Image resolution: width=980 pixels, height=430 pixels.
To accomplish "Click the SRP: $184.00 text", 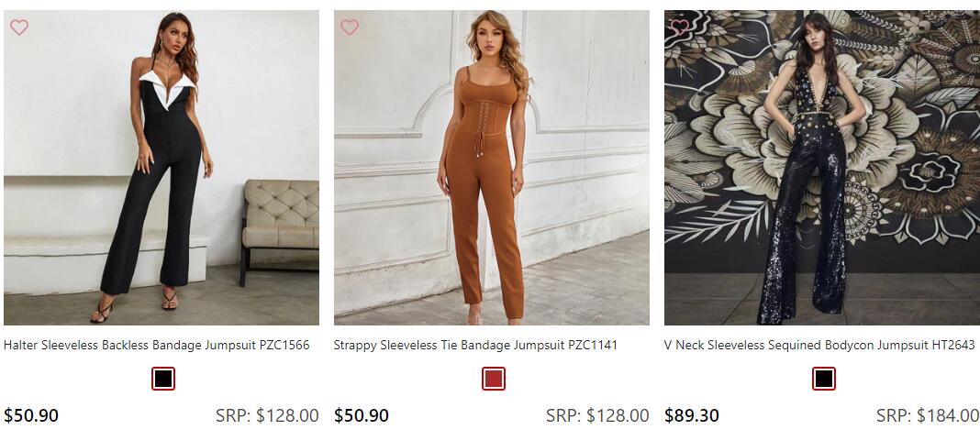I will [x=928, y=415].
